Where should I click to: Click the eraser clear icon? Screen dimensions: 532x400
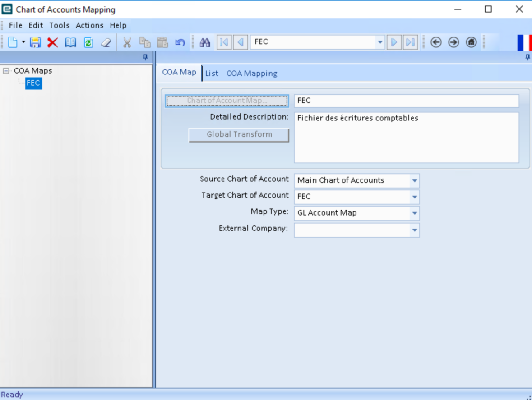coord(106,42)
